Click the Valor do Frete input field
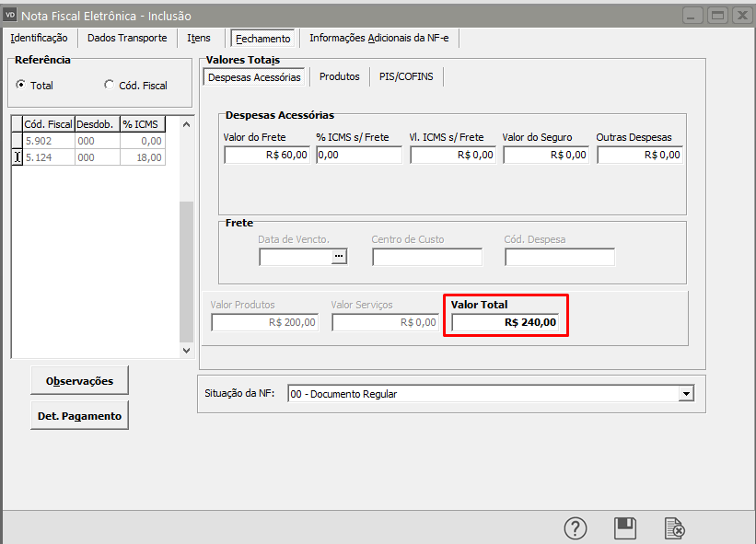The image size is (756, 544). click(x=267, y=155)
